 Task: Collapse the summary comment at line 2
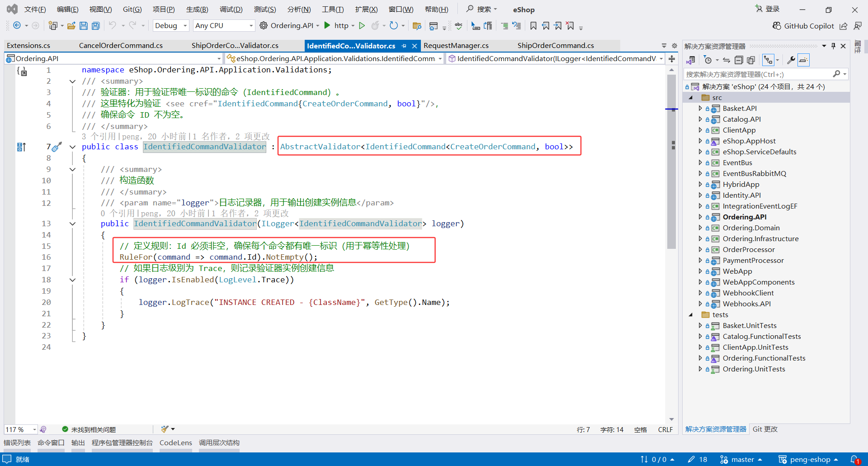tap(72, 81)
